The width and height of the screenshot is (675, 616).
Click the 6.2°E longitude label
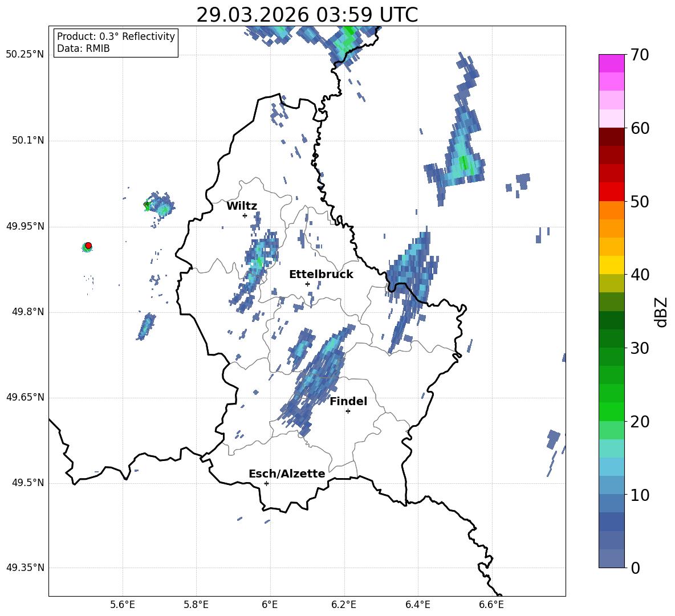(344, 605)
